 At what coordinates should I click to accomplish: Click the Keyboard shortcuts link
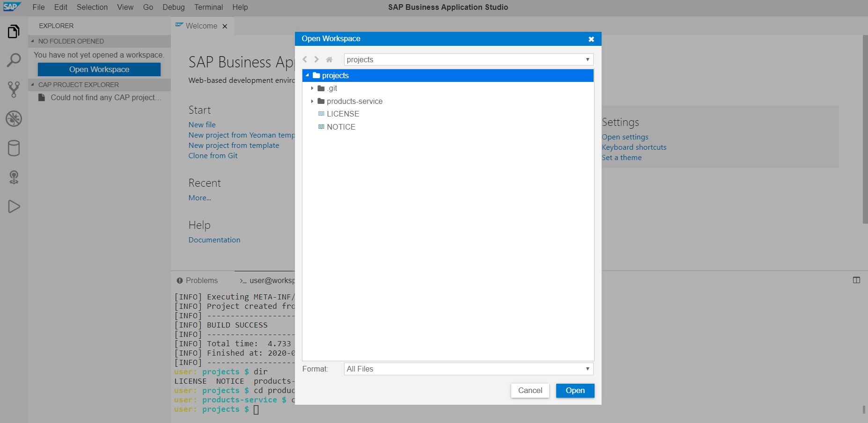[x=634, y=147]
